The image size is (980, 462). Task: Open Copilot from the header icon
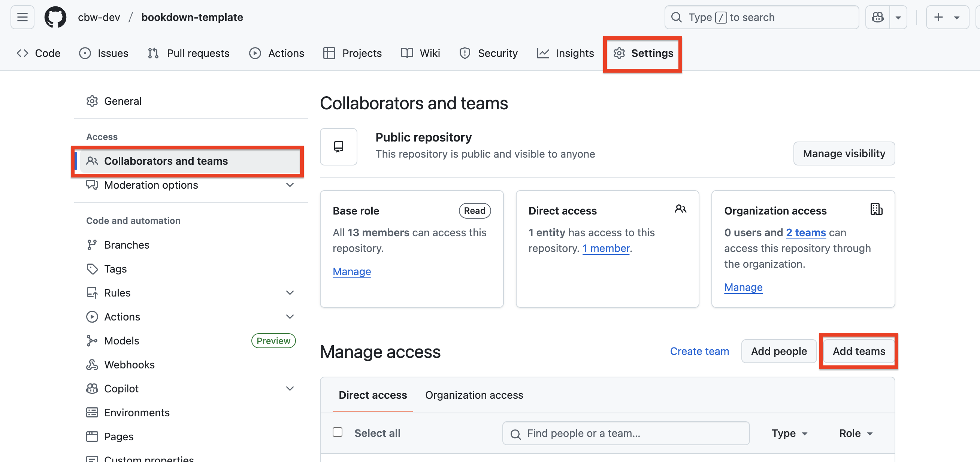[x=877, y=17]
